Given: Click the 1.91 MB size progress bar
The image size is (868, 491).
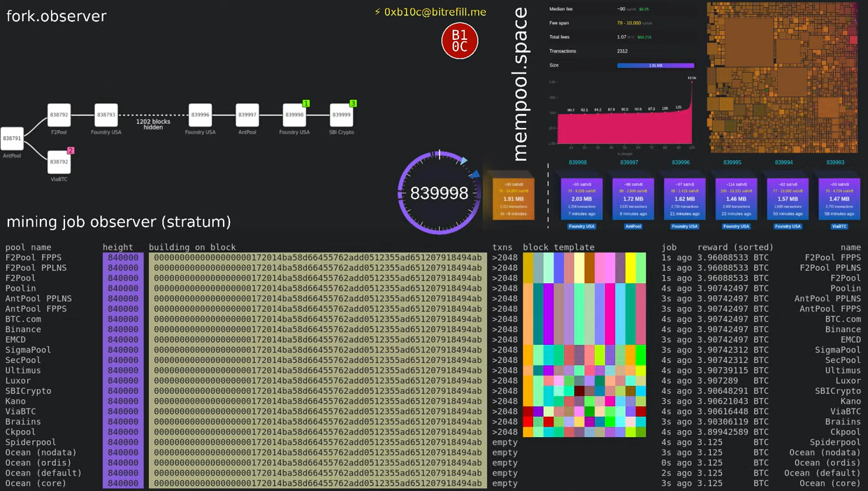Looking at the screenshot, I should [x=656, y=65].
